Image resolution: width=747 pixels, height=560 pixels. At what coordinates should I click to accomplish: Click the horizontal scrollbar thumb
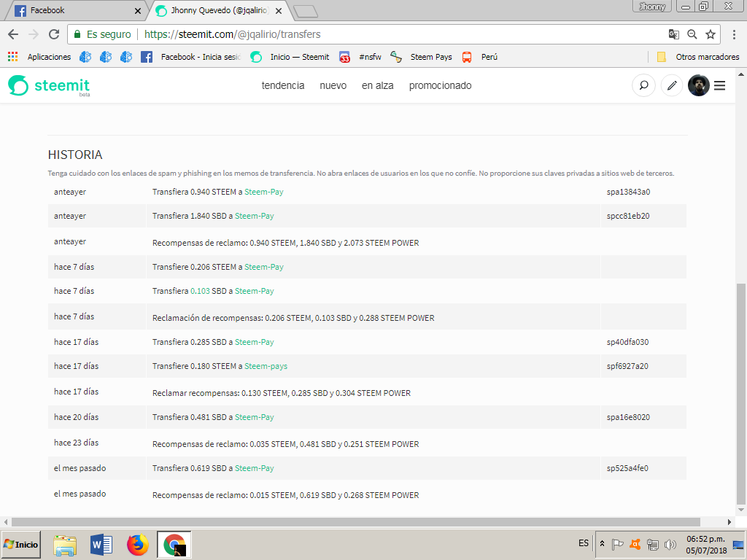355,522
